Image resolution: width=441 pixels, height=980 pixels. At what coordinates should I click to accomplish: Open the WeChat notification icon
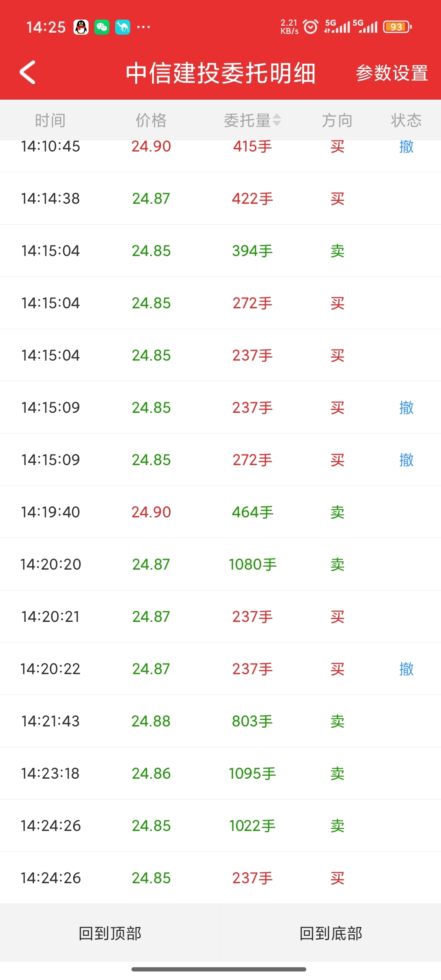(102, 27)
